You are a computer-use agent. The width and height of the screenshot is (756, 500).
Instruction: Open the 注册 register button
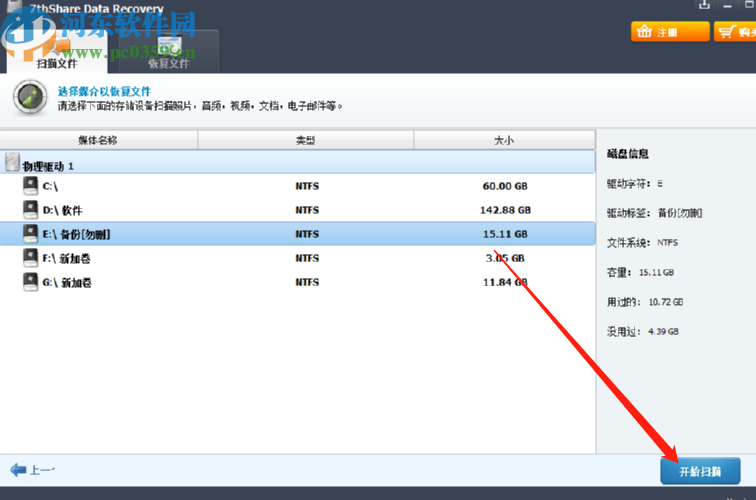(670, 32)
